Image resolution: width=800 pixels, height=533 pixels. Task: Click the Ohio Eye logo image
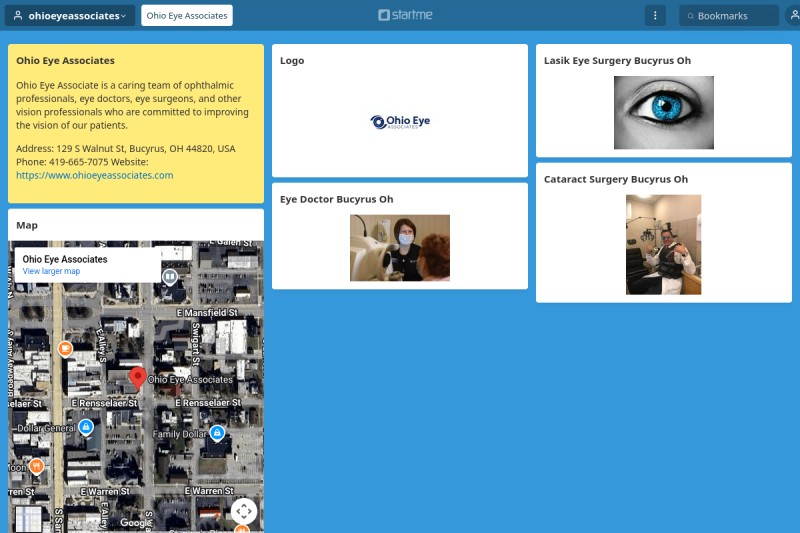[400, 122]
